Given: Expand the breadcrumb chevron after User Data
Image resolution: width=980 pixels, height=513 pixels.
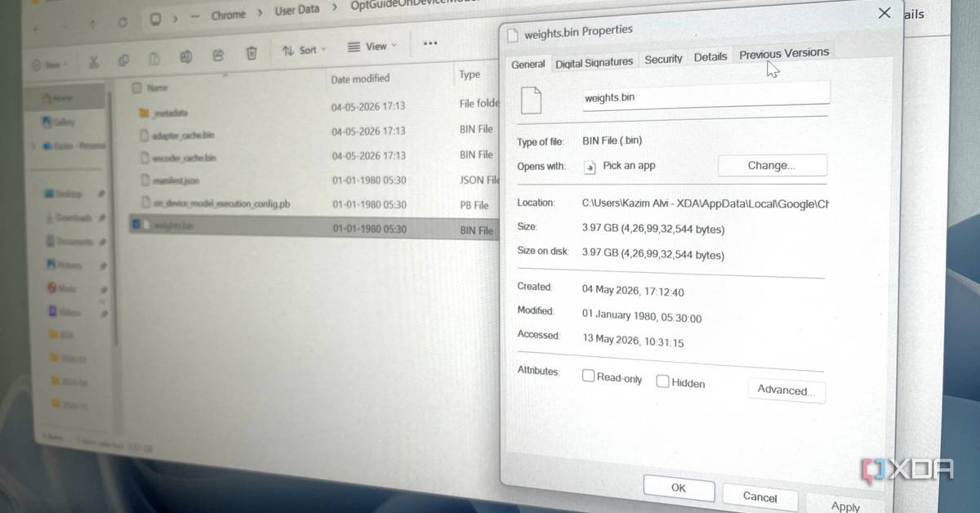Looking at the screenshot, I should pos(334,8).
